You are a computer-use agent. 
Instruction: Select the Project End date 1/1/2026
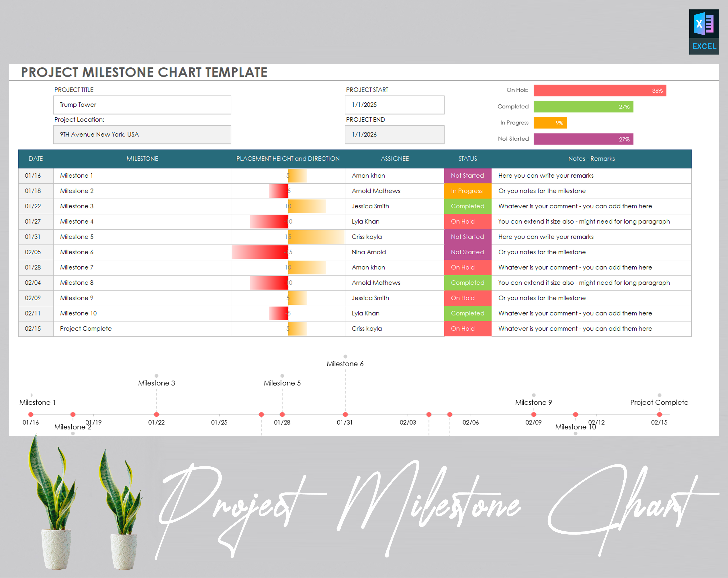click(394, 134)
